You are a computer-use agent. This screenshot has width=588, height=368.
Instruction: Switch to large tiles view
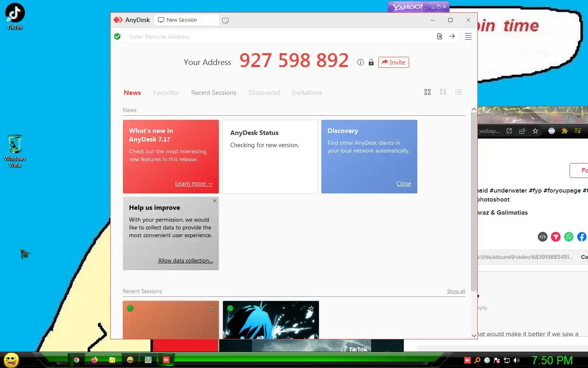428,92
